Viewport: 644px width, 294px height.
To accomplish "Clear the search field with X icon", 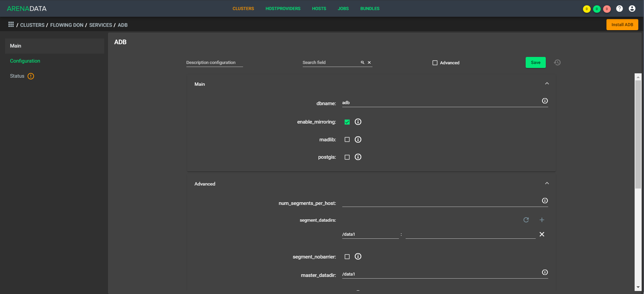I will point(369,63).
